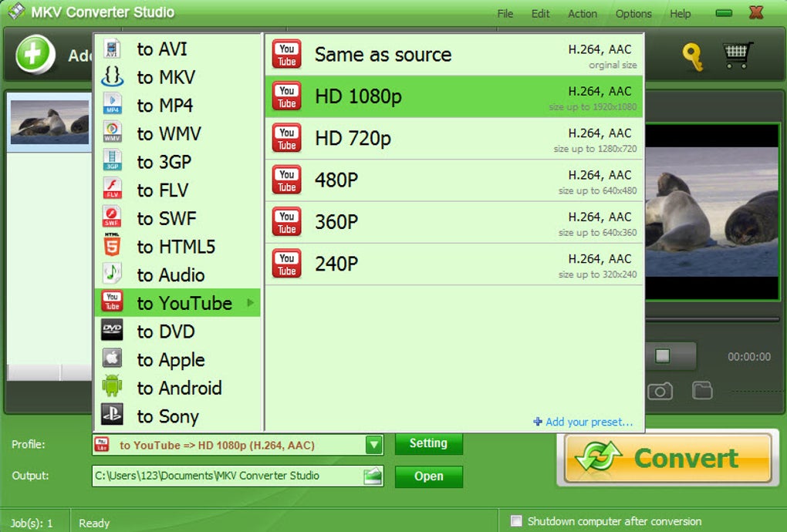Choose the to Android device preset

(x=177, y=388)
